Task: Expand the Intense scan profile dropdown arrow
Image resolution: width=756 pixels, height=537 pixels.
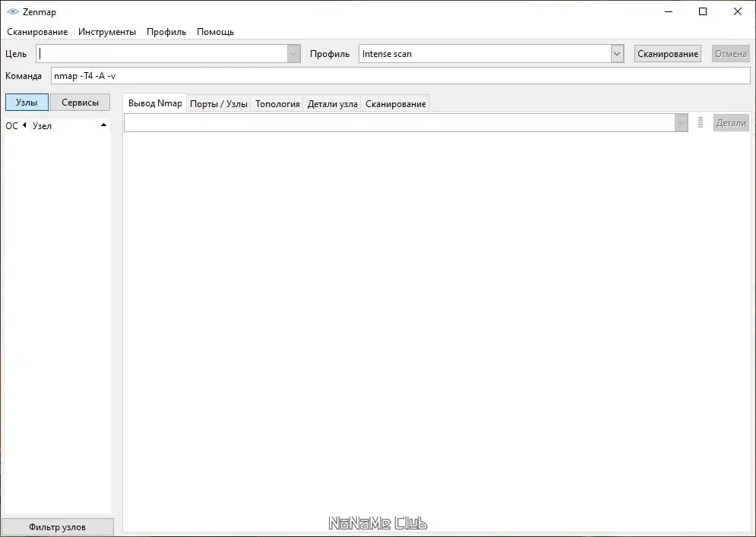Action: [x=617, y=53]
